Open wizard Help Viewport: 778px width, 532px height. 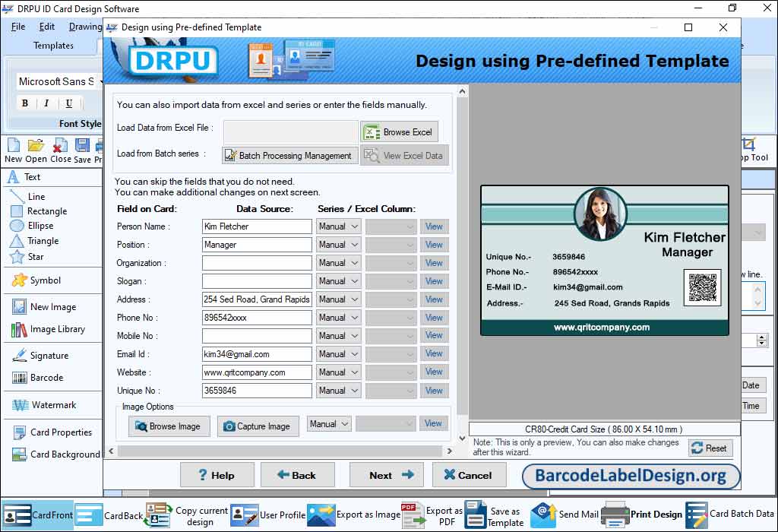coord(217,475)
